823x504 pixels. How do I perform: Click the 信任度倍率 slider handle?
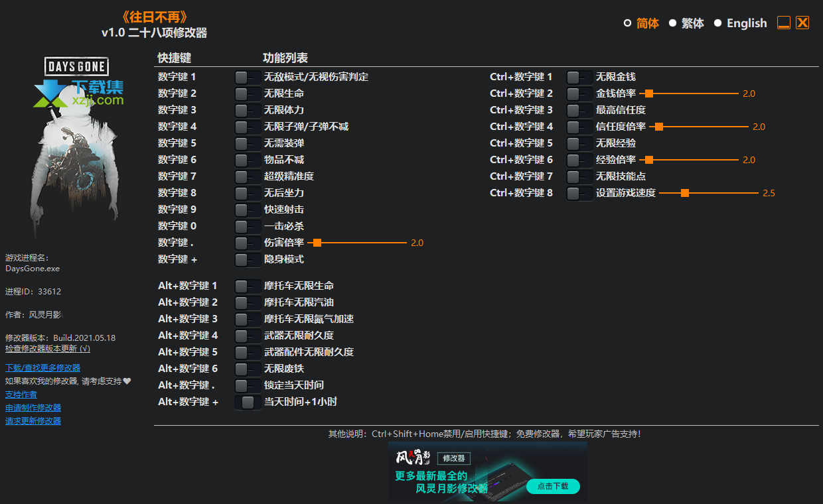[659, 127]
